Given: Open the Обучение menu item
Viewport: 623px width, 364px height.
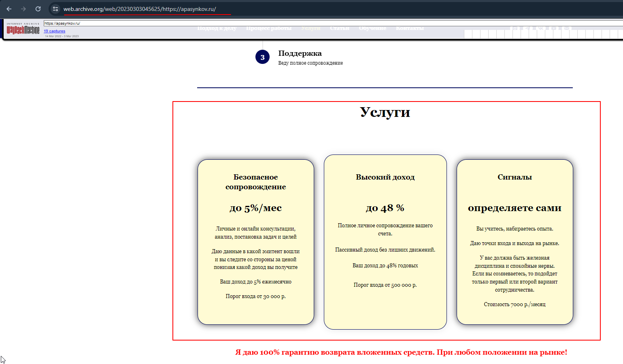Looking at the screenshot, I should (x=372, y=28).
